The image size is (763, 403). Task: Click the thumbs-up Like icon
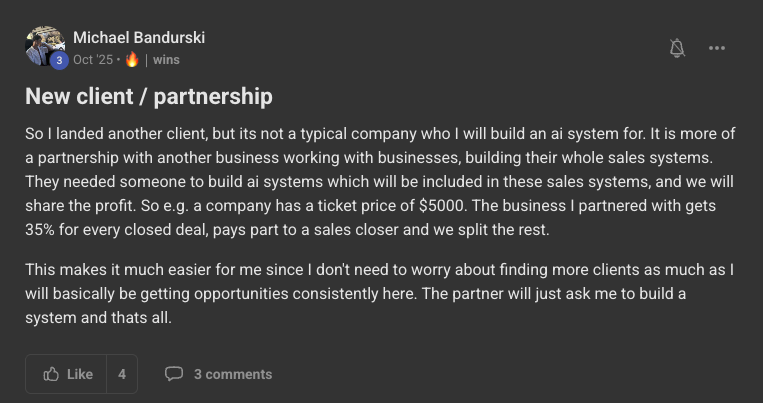[x=51, y=374]
